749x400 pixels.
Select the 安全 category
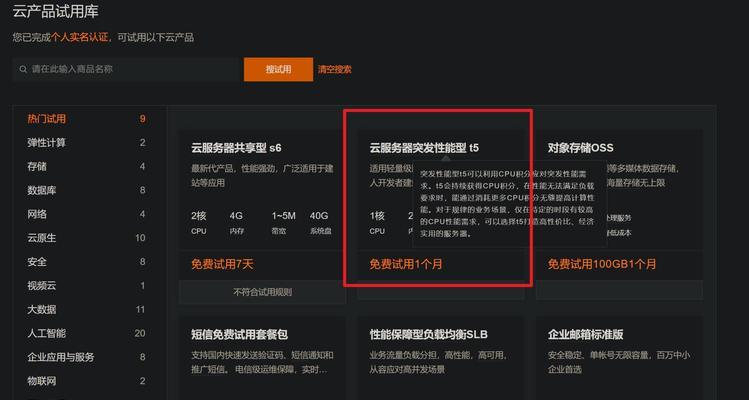click(x=37, y=262)
